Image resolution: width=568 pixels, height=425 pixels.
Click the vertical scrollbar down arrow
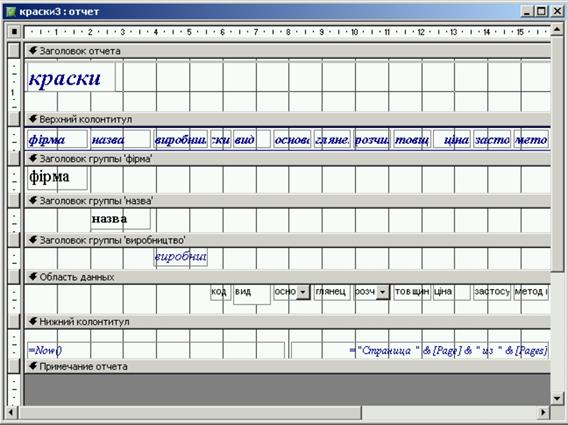click(557, 399)
